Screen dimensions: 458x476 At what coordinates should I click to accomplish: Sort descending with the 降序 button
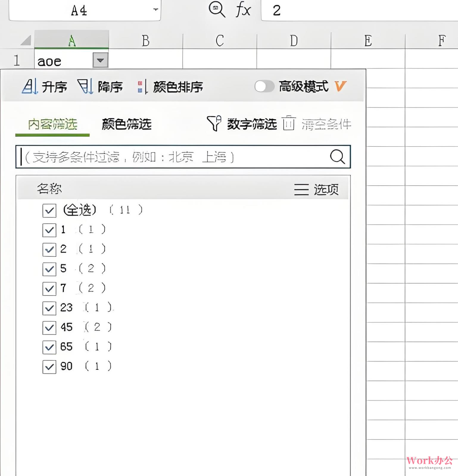click(100, 87)
